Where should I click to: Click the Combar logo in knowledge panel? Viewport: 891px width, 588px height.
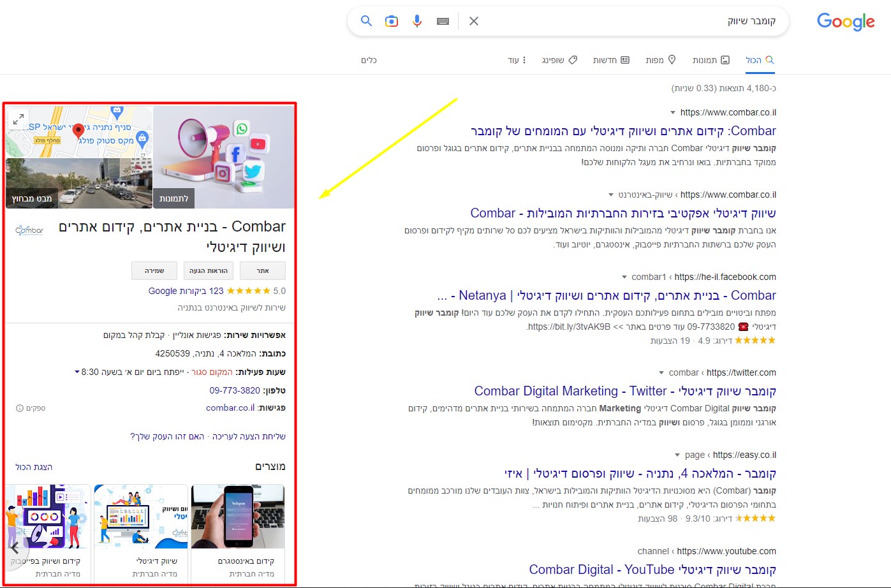click(29, 230)
